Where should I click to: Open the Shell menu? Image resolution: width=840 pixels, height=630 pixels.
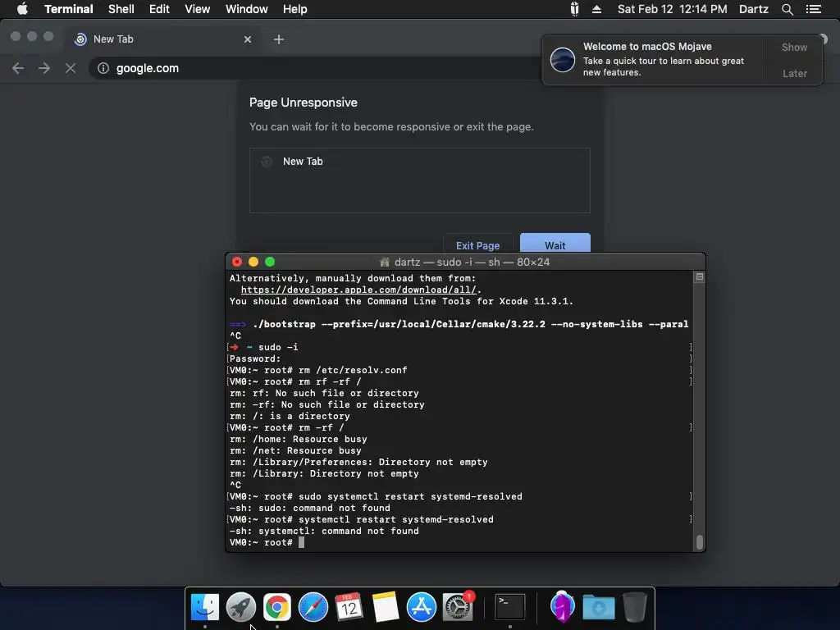121,9
